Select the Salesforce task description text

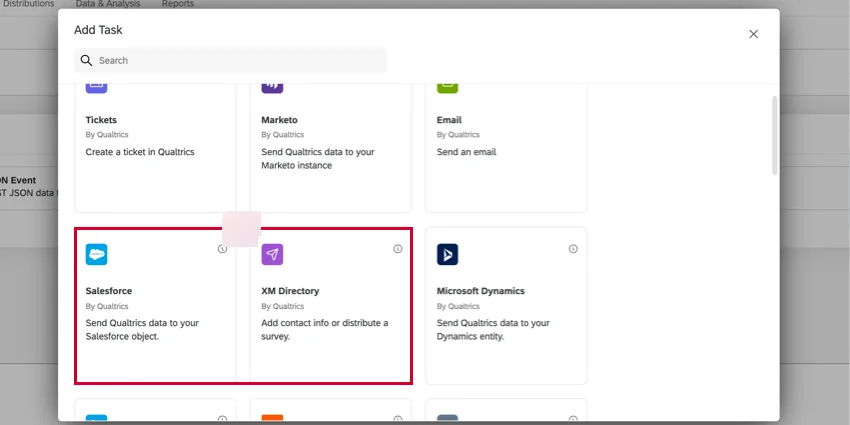click(142, 329)
